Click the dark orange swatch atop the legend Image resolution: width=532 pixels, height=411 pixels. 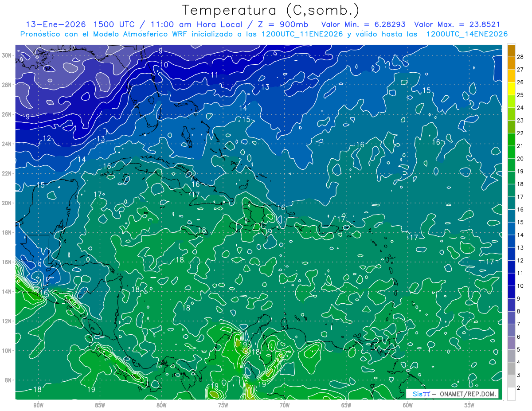click(511, 51)
